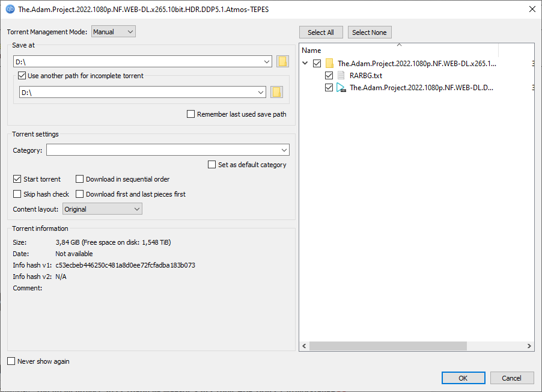Enable Download in sequential order
Viewport: 542px width, 392px height.
(x=79, y=179)
